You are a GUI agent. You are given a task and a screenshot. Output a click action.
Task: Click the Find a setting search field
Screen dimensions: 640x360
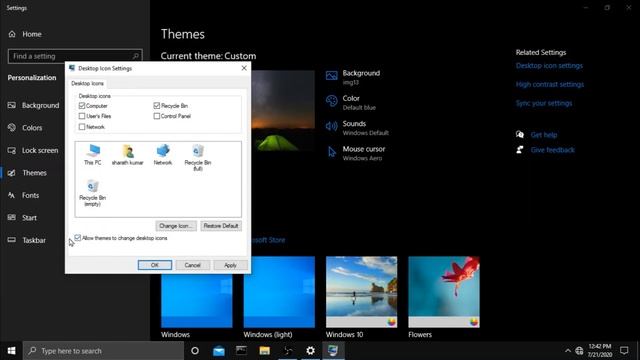(x=75, y=56)
